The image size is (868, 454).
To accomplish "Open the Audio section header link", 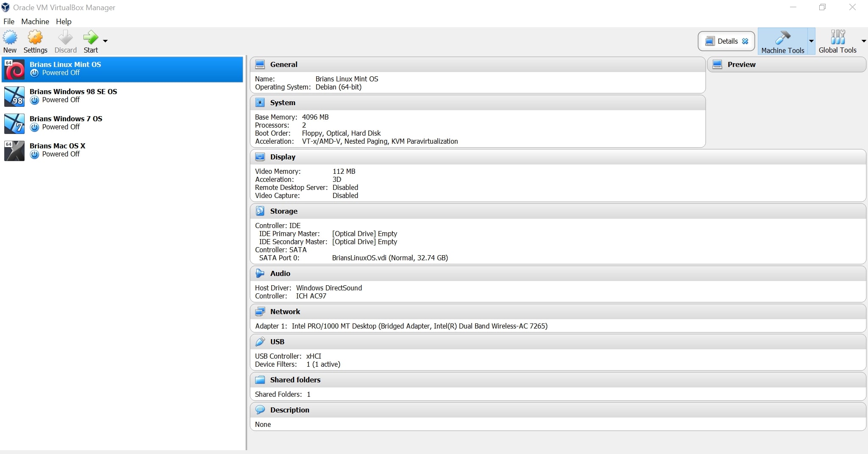I will pyautogui.click(x=280, y=273).
